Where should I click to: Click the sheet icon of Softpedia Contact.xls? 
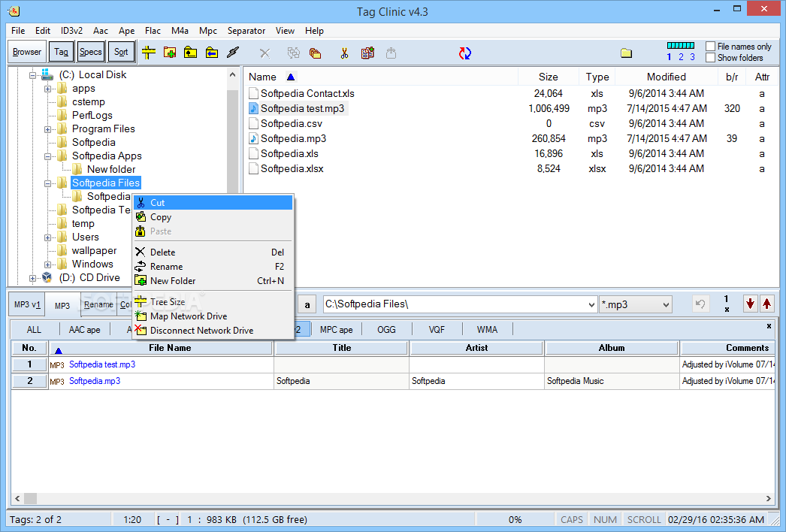(254, 93)
